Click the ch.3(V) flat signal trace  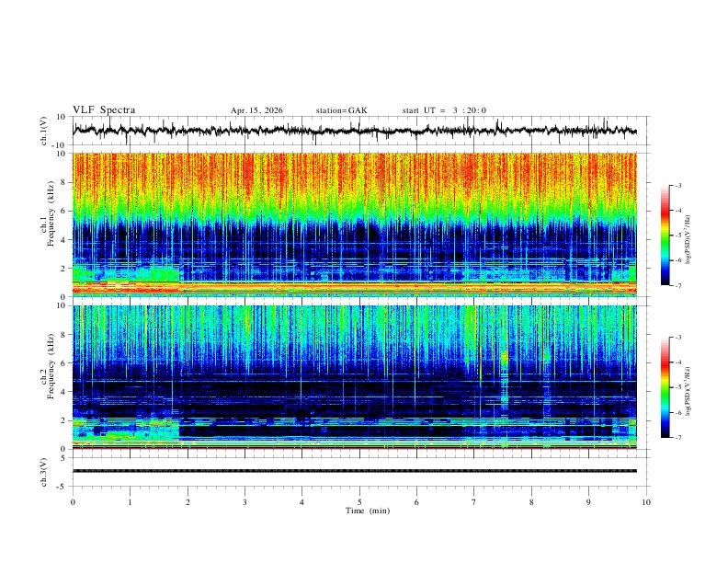[354, 471]
